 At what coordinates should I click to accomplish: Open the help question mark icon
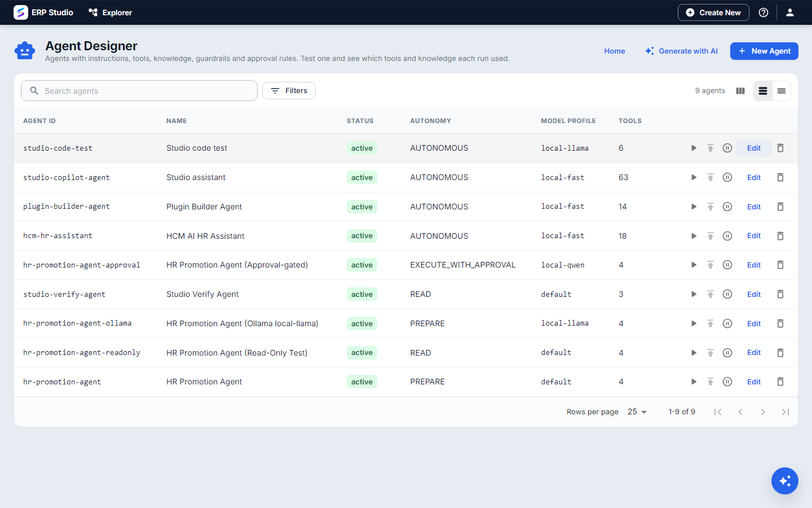click(x=764, y=12)
